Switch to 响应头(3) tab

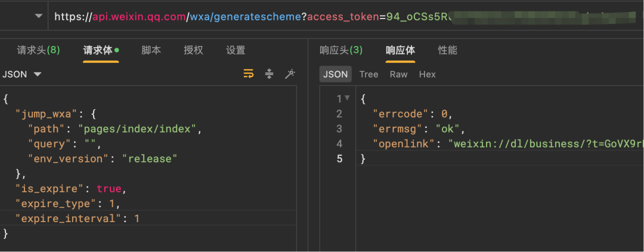(x=340, y=50)
